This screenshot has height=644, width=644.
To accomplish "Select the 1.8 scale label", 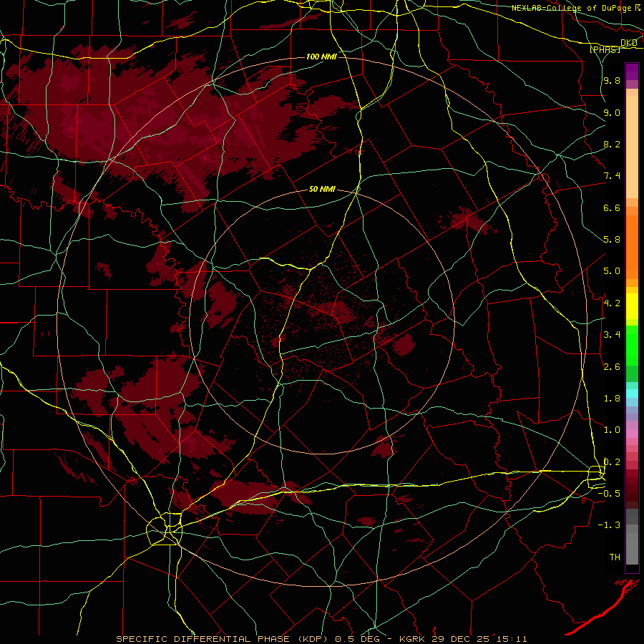I will (x=612, y=399).
